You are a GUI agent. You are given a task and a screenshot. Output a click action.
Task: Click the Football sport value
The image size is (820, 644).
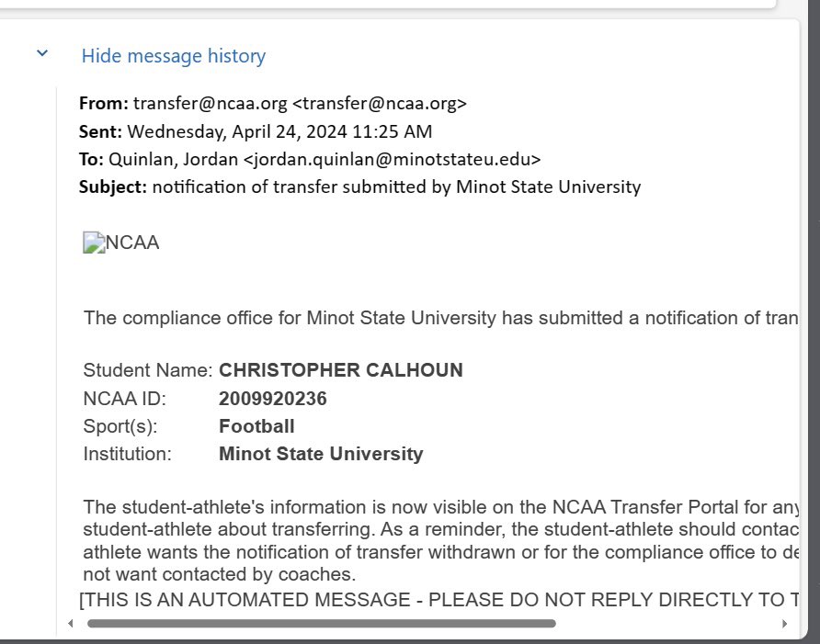point(256,426)
